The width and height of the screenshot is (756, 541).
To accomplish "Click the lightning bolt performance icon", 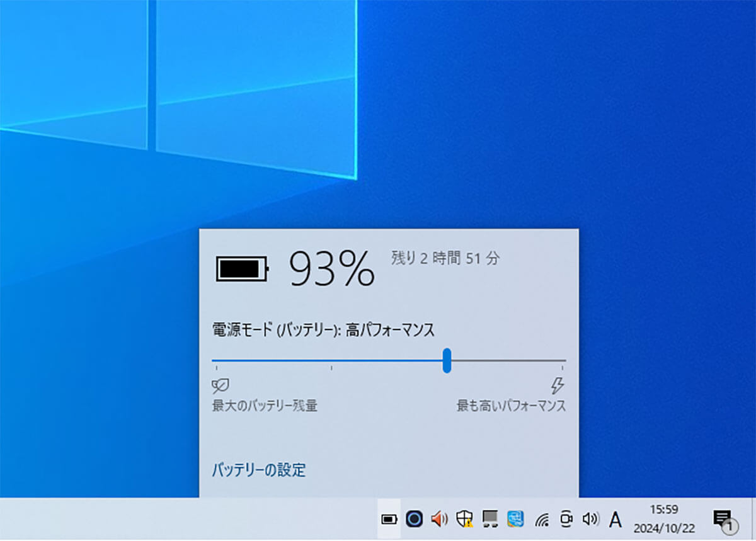I will click(x=558, y=385).
